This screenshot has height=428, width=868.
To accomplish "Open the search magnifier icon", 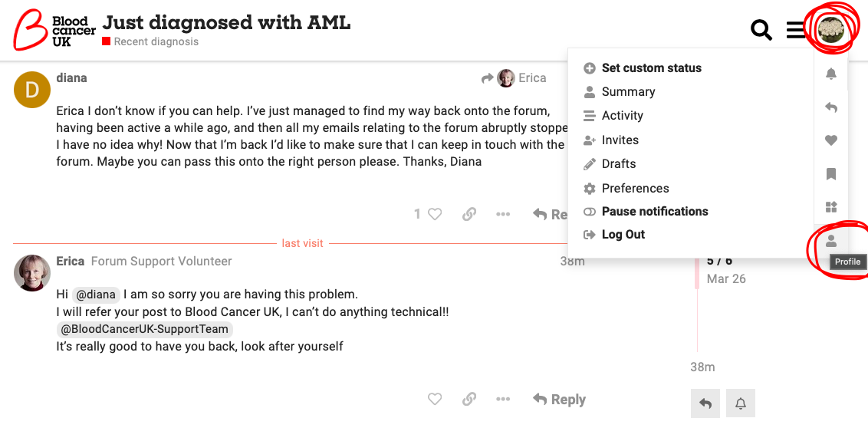I will point(761,30).
